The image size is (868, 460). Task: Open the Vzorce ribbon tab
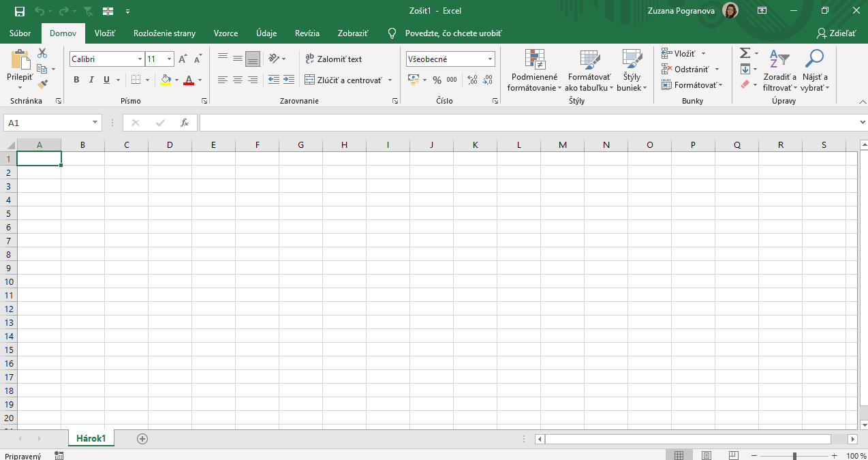[x=226, y=33]
